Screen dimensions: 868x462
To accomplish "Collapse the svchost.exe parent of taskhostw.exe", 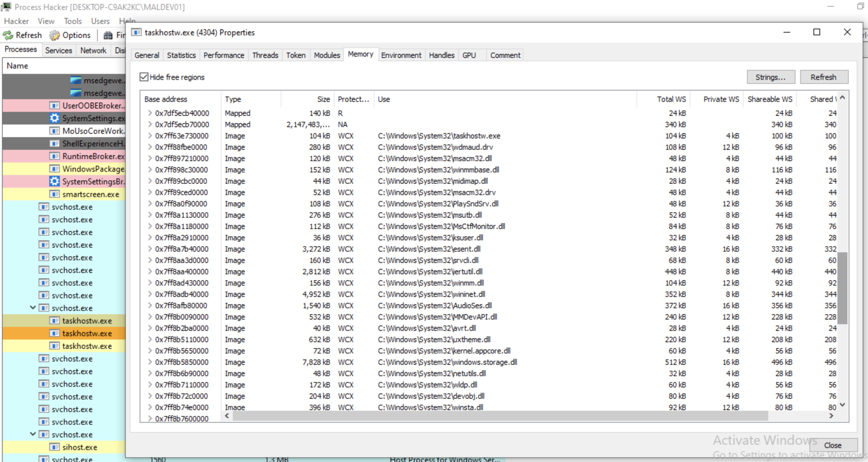I will [33, 308].
